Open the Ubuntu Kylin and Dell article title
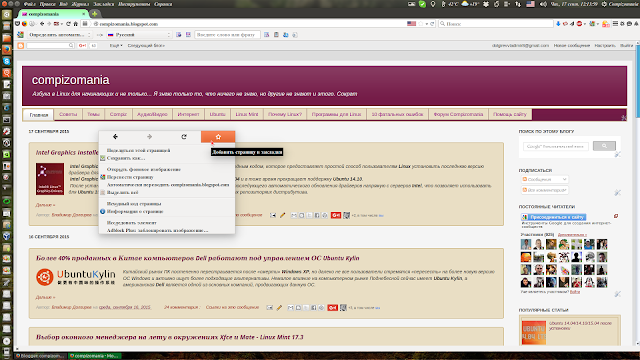Screen dimensions: 640x360 coord(198,258)
